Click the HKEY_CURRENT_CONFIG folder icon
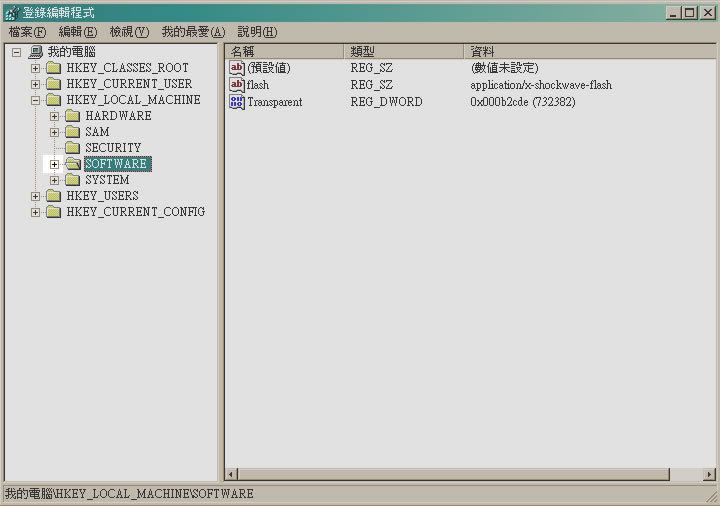The image size is (720, 506). click(54, 212)
